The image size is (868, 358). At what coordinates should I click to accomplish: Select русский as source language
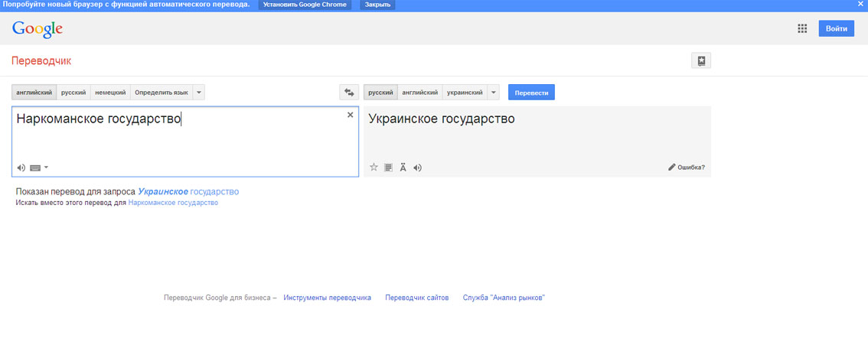[73, 93]
